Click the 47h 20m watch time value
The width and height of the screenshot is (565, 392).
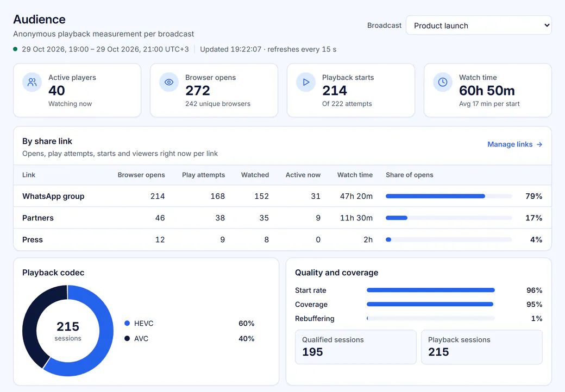pyautogui.click(x=356, y=196)
